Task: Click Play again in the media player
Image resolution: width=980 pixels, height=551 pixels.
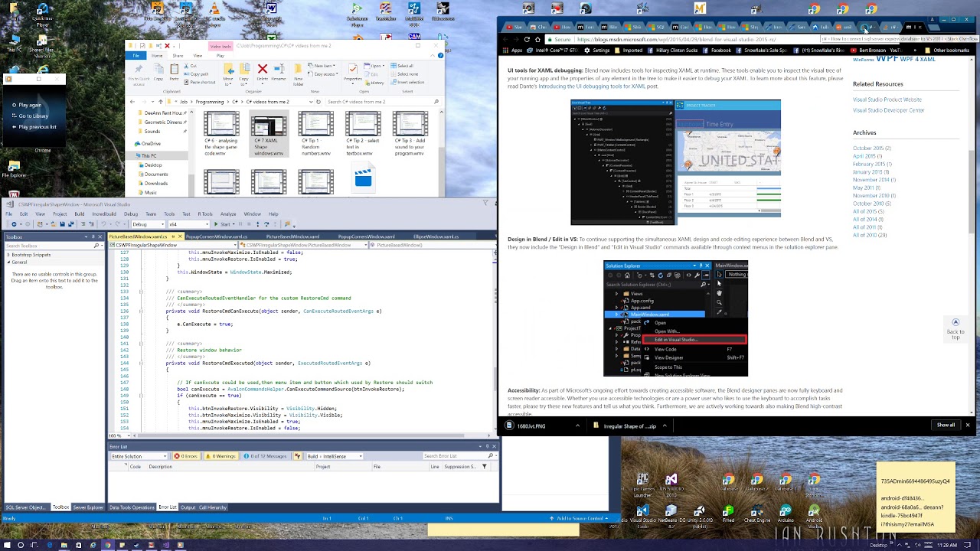Action: pos(31,105)
